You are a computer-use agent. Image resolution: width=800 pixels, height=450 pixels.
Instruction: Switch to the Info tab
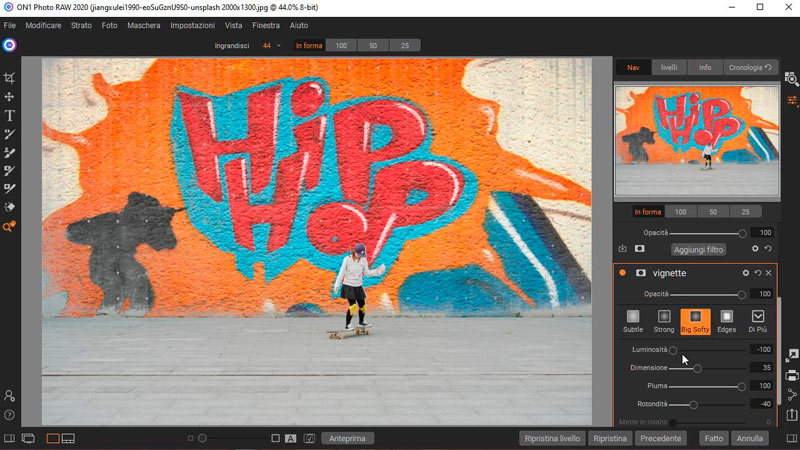tap(705, 67)
